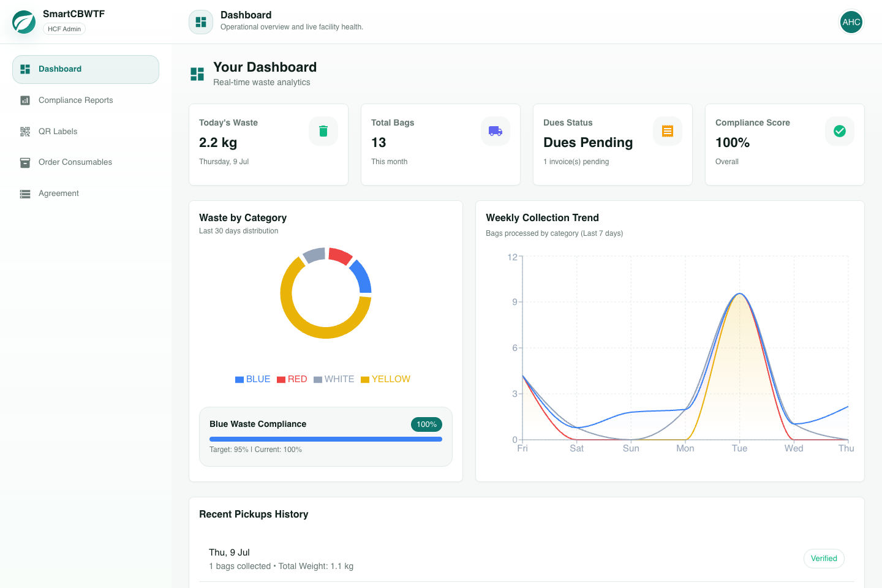Click the Your Dashboard title icon
The width and height of the screenshot is (882, 588).
pyautogui.click(x=197, y=74)
